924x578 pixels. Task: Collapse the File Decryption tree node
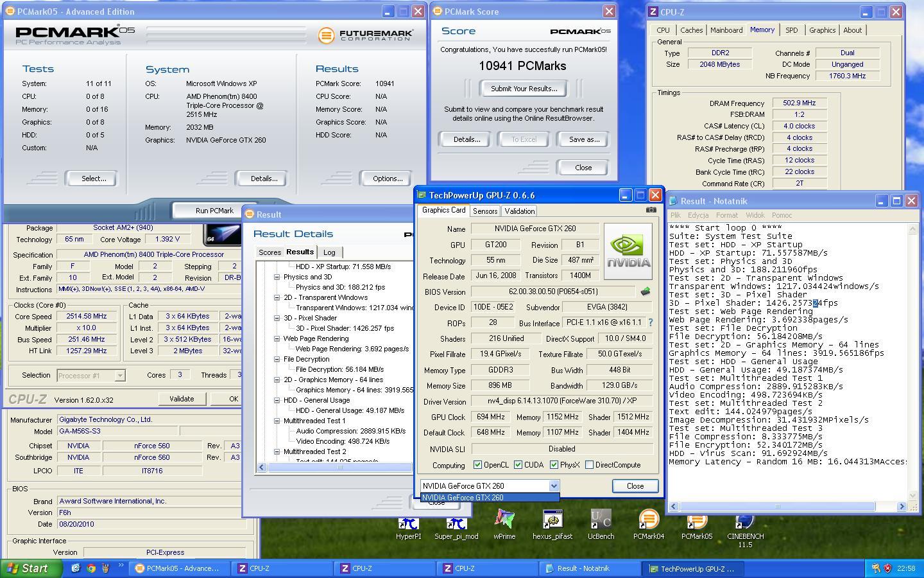(277, 359)
